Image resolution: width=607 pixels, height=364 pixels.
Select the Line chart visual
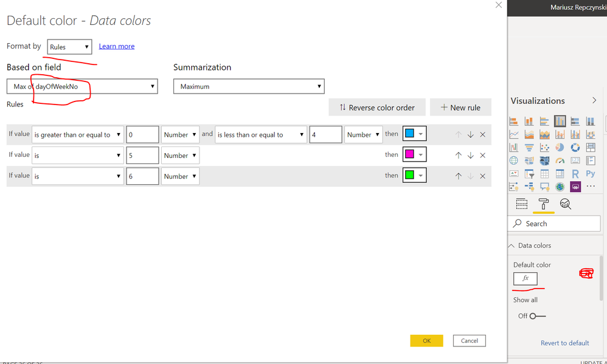(x=514, y=135)
